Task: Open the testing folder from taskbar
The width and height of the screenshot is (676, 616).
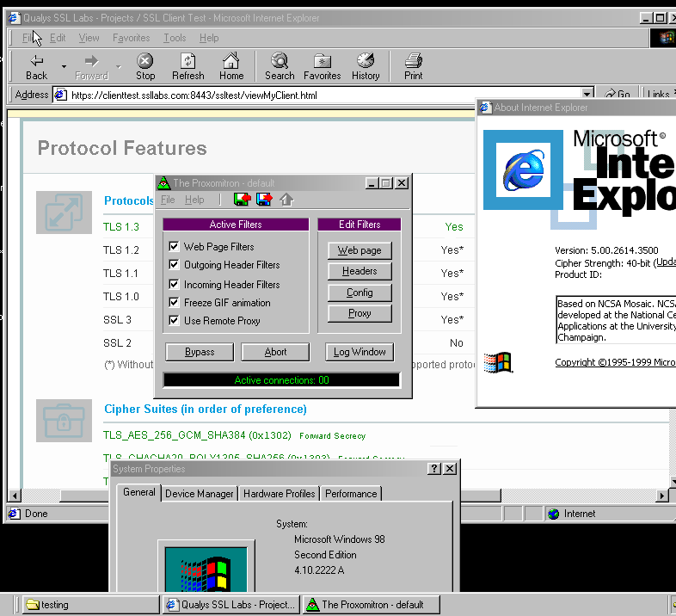Action: (90, 605)
